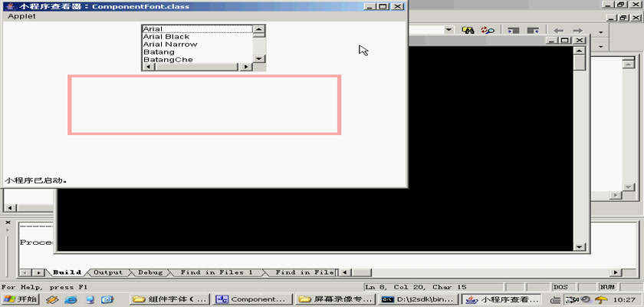Open the second-row toolbar options arrow
Viewport: 644px width, 307px height.
[601, 47]
